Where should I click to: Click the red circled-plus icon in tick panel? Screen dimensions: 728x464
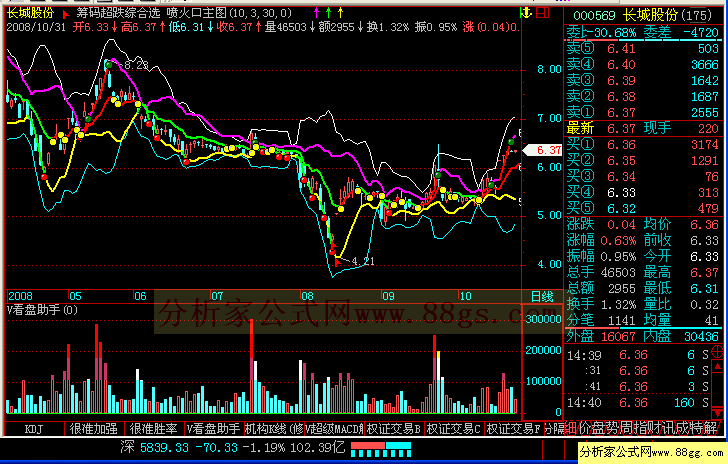tap(718, 352)
